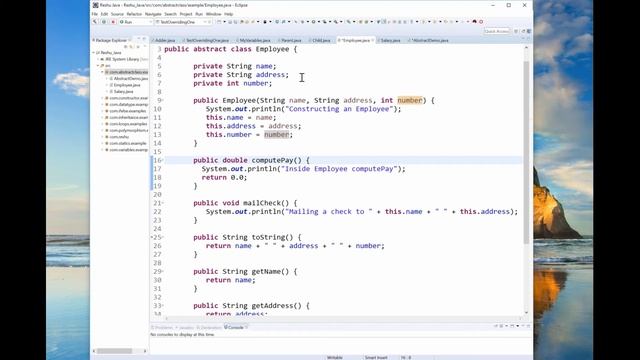The height and width of the screenshot is (360, 640).
Task: Open the Help menu
Action: point(229,14)
